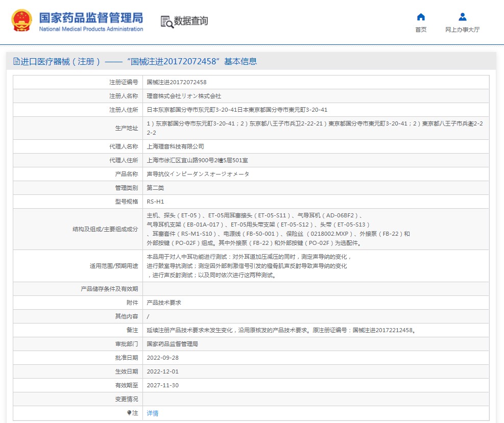Viewport: 504px width, 423px height.
Task: Go to 首页 label
Action: coord(421,30)
